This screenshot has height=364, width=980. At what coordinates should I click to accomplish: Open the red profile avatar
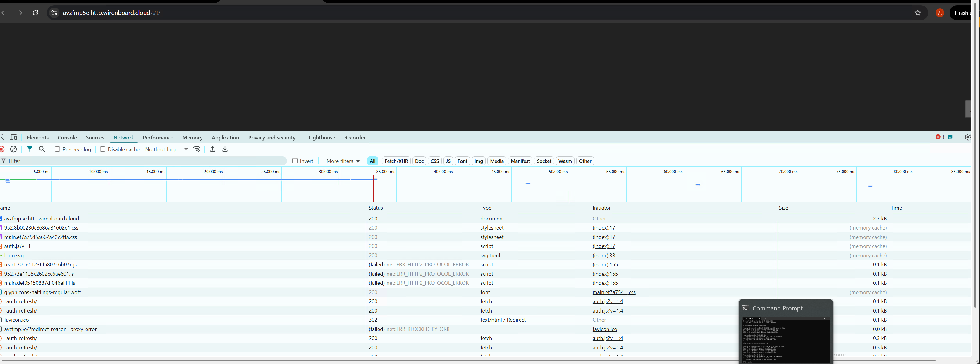pos(940,13)
